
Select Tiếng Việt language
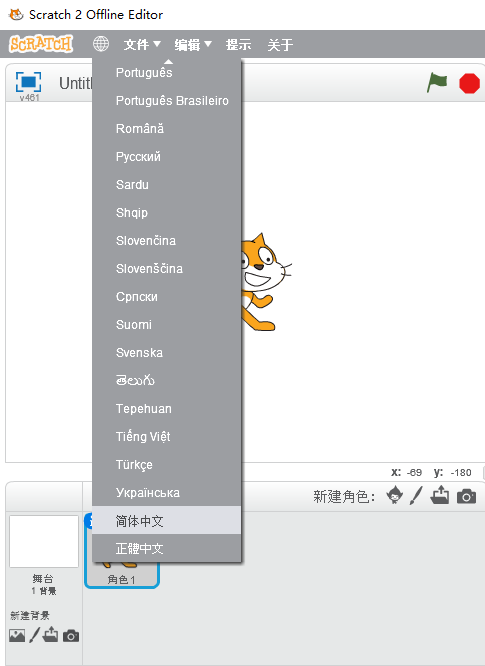pos(166,437)
